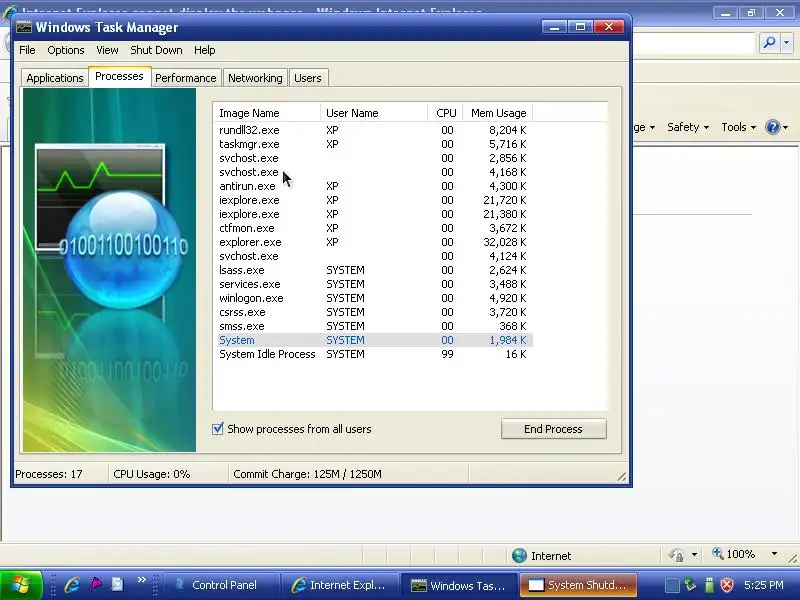Select the winlogon.exe process
Screen dimensions: 800x600
click(375, 298)
